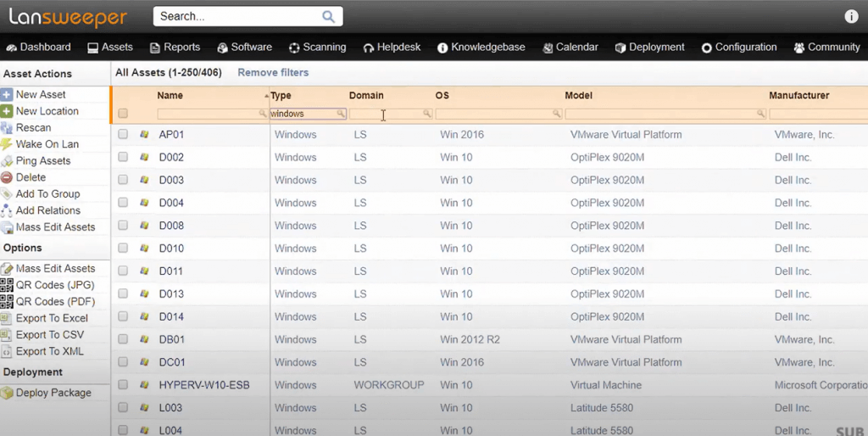This screenshot has height=436, width=868.
Task: Click the Latitude 5580 model for L003
Action: tap(602, 408)
